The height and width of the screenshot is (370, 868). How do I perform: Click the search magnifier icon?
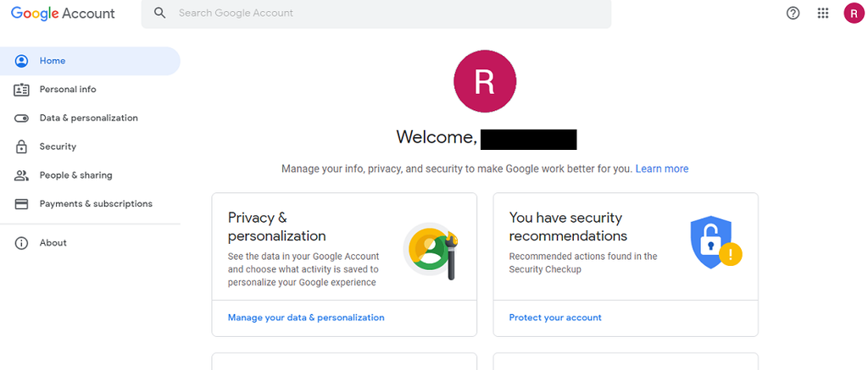pos(160,14)
